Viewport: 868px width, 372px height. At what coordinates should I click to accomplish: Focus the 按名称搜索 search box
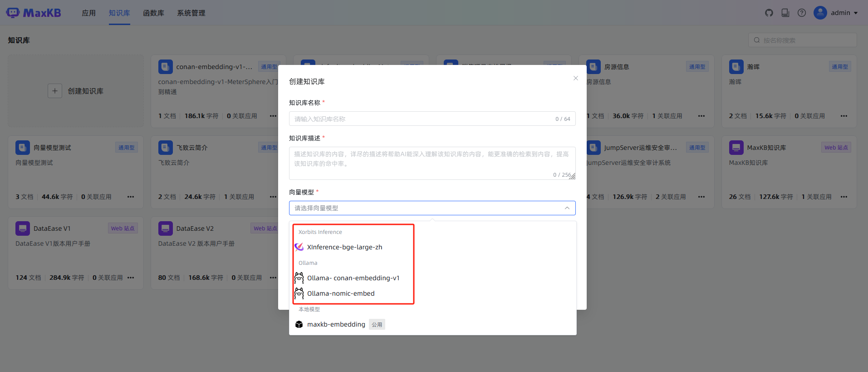802,40
